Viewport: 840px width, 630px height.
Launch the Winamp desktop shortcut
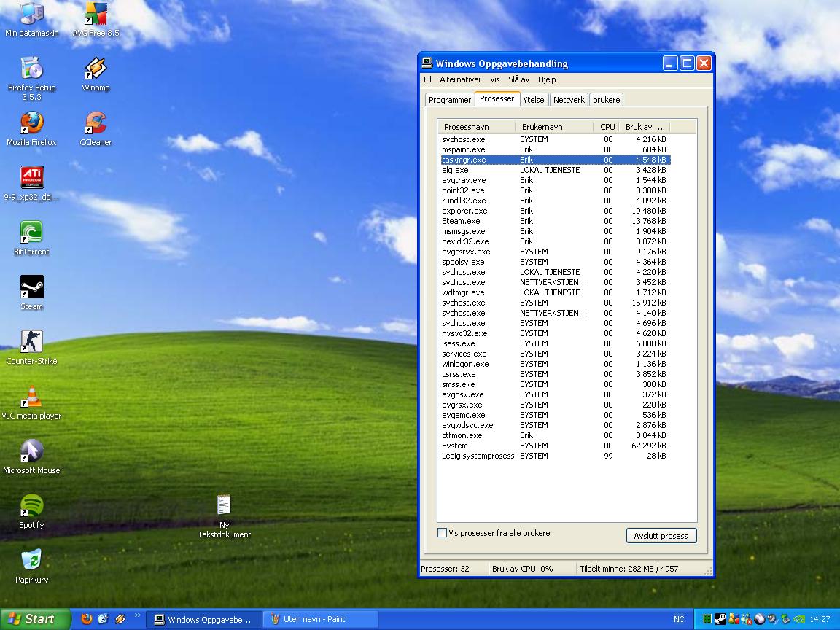point(96,74)
